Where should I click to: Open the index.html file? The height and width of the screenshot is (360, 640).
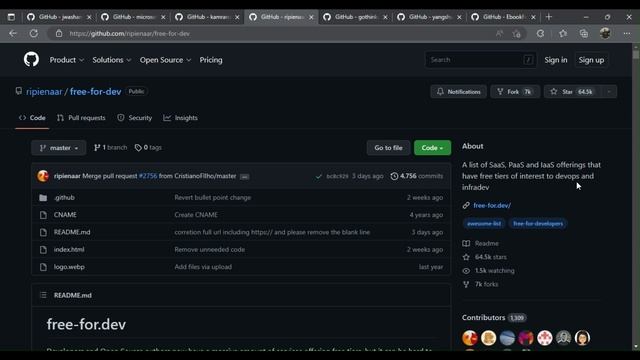point(69,249)
